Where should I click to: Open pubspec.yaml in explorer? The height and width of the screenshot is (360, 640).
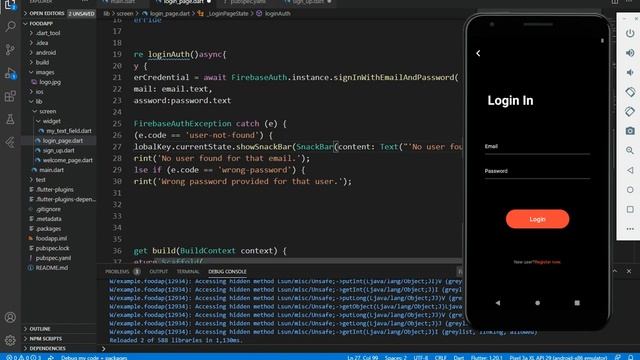point(53,258)
